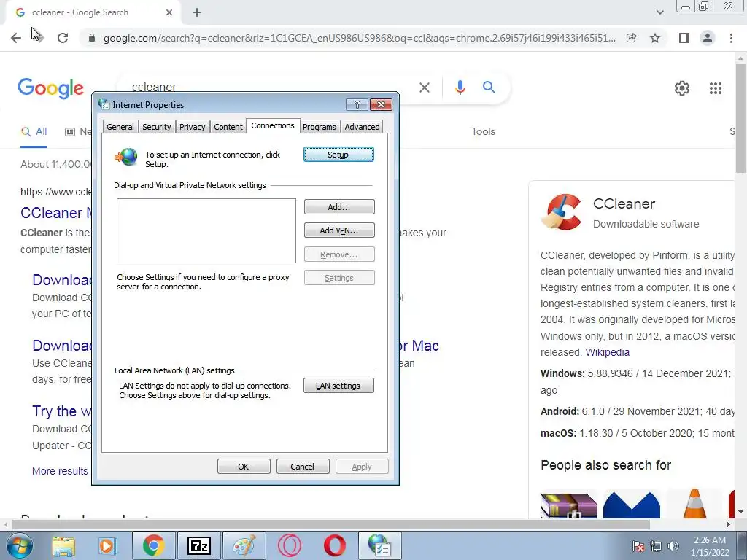Screen dimensions: 747x560
Task: Click the CCleaner logo thumbnail
Action: pos(562,212)
